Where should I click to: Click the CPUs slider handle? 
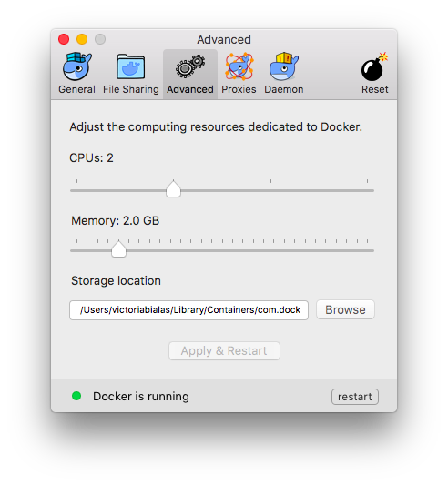[x=173, y=188]
